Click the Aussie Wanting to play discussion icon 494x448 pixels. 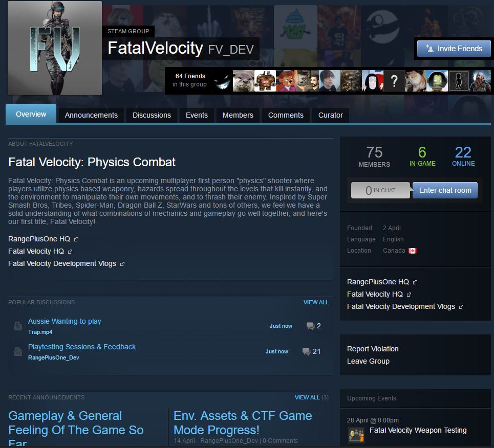point(18,326)
